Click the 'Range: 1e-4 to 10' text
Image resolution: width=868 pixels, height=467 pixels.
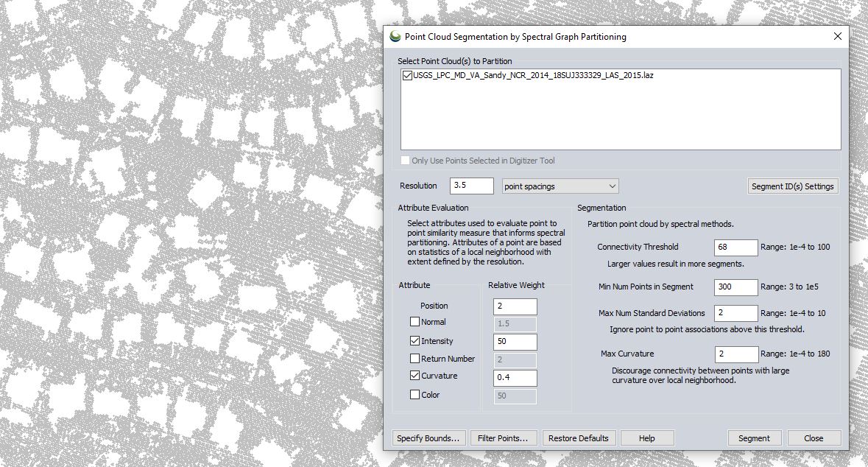[793, 313]
